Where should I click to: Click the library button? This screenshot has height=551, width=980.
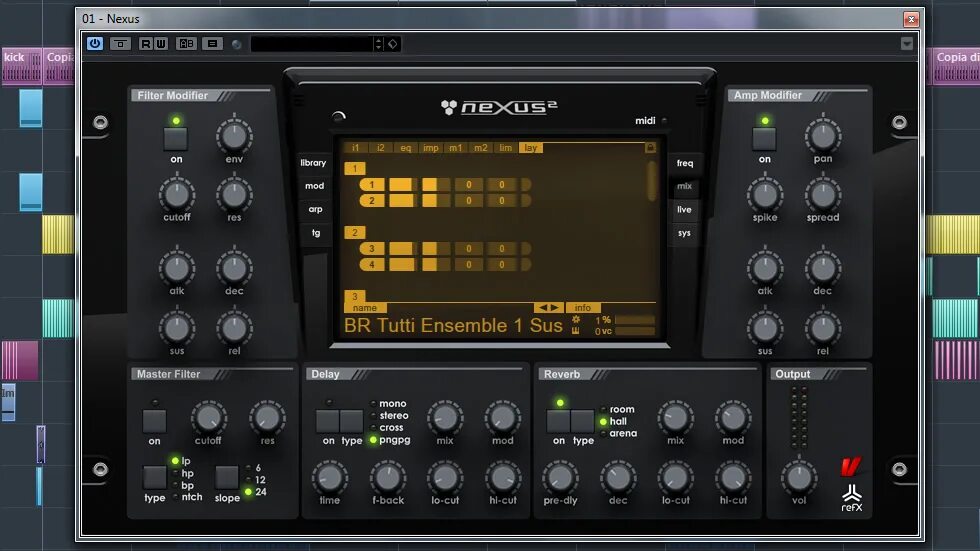[313, 162]
